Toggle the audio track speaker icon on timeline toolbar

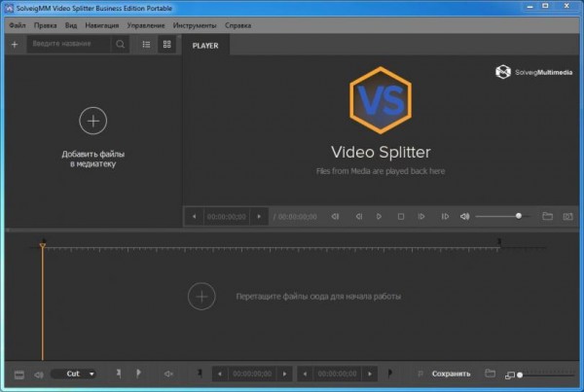[39, 374]
